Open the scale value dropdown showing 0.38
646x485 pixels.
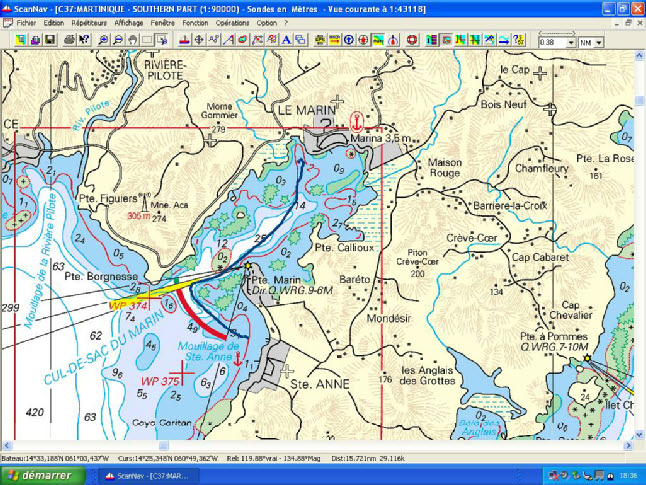click(x=571, y=43)
